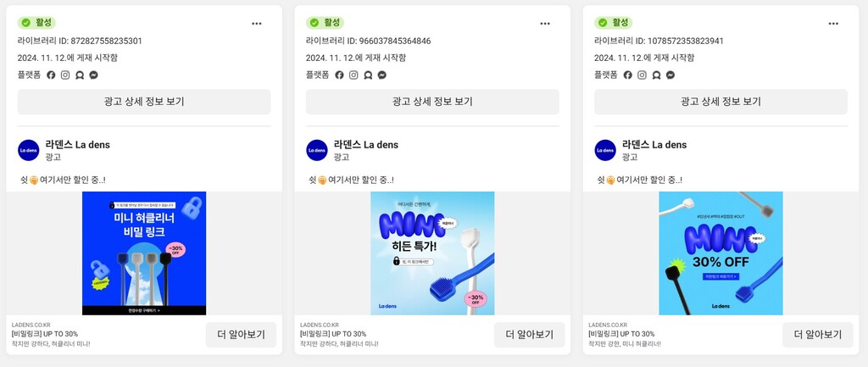Image resolution: width=868 pixels, height=367 pixels.
Task: Click the 활성 status badge on third ad
Action: (614, 23)
